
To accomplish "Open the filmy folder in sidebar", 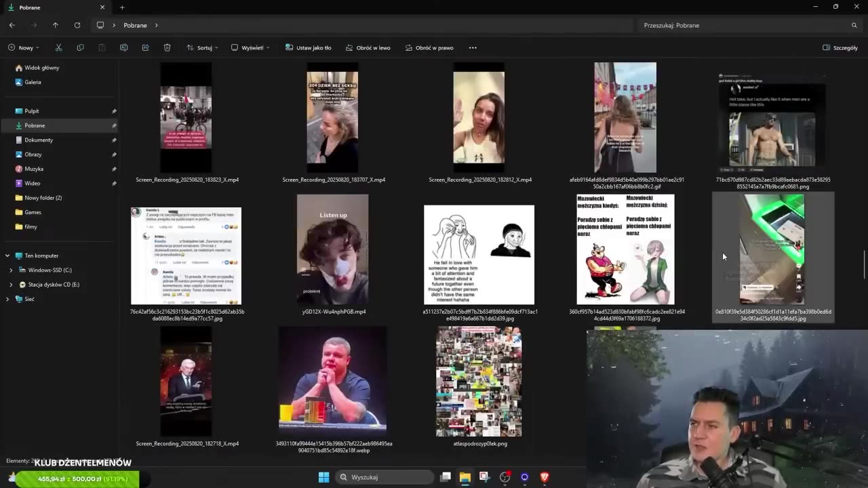I will point(31,227).
